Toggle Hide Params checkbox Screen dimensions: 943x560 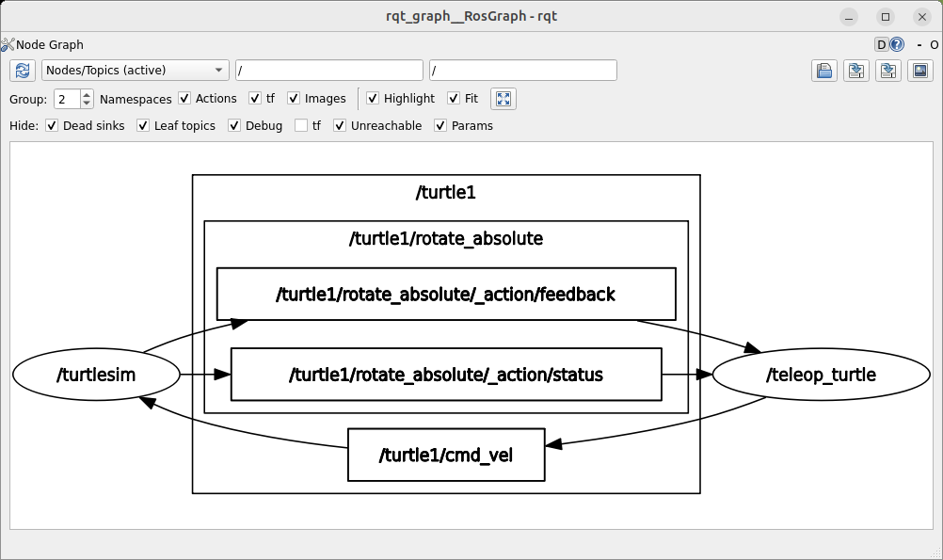[440, 125]
